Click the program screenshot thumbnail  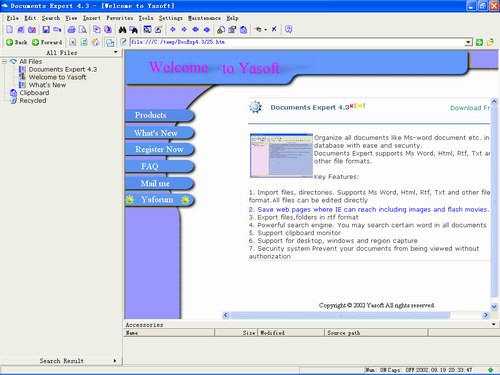281,155
